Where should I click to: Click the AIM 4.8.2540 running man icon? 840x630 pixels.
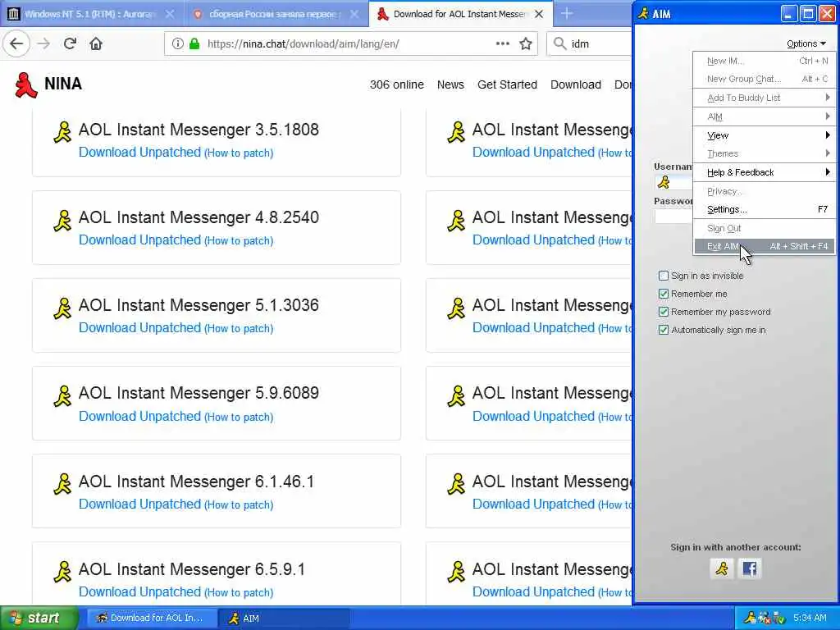pyautogui.click(x=62, y=220)
